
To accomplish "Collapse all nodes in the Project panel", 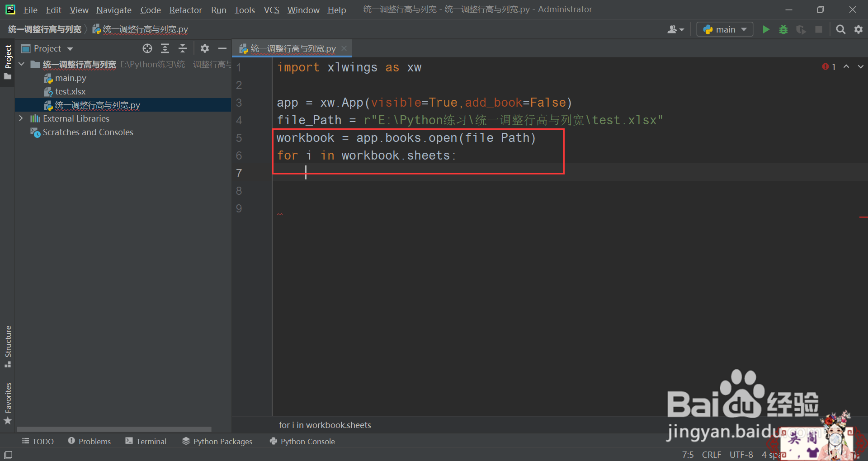I will (183, 48).
